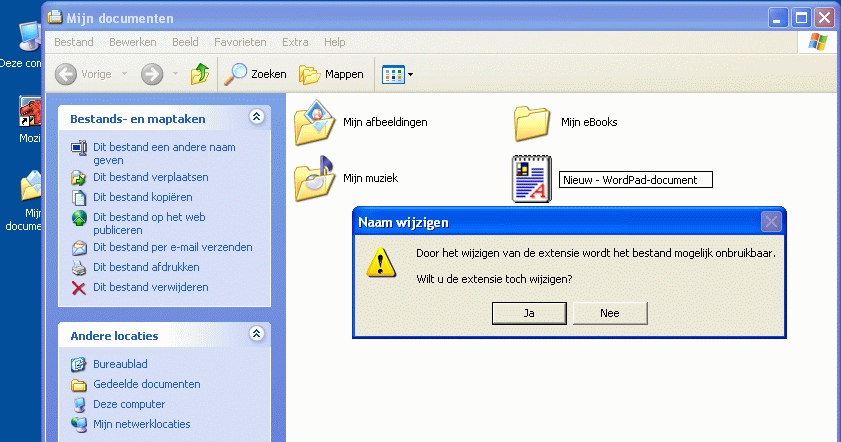Image resolution: width=841 pixels, height=442 pixels.
Task: Click the rename file icon in tasks
Action: 79,148
